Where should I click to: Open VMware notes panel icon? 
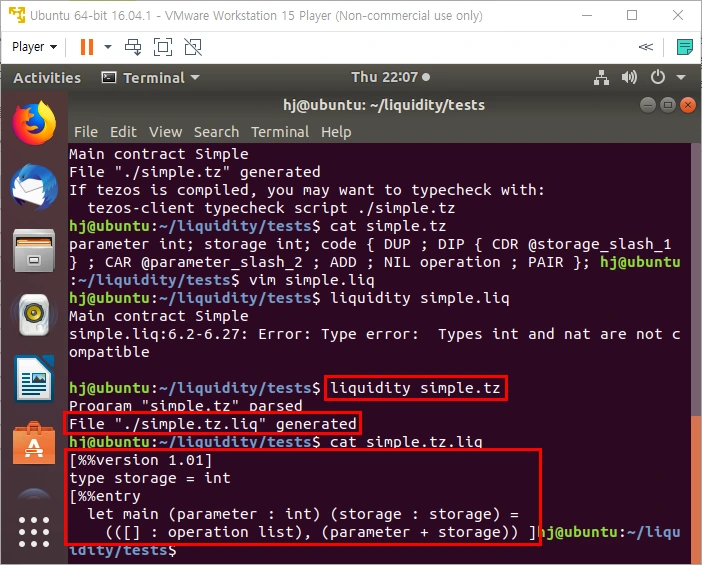click(685, 47)
